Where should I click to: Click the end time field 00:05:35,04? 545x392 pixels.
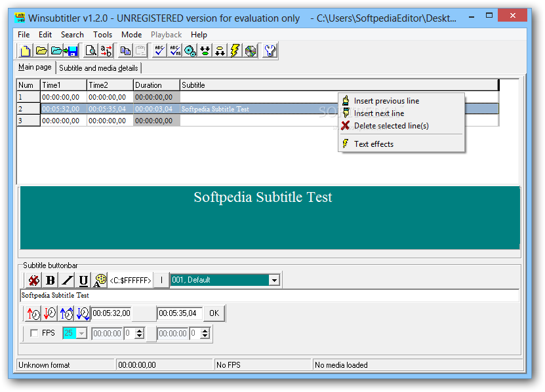pos(179,313)
